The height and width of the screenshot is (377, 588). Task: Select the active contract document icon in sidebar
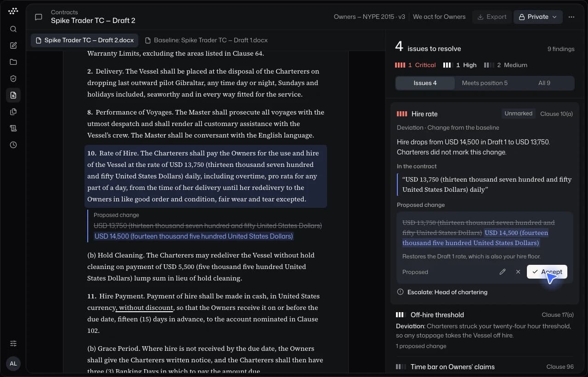pos(13,95)
